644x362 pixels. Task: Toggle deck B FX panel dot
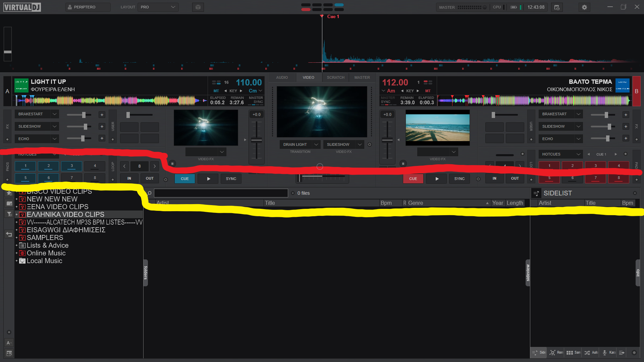637,139
